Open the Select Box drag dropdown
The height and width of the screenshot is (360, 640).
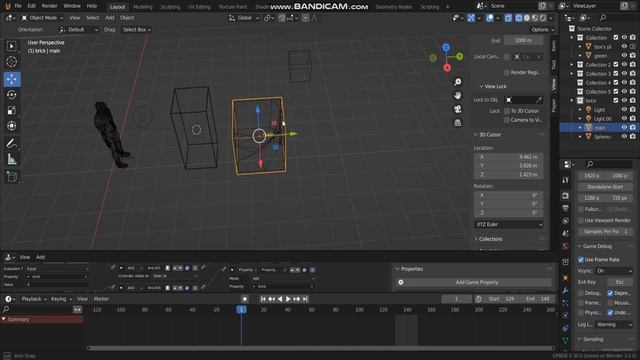point(137,30)
